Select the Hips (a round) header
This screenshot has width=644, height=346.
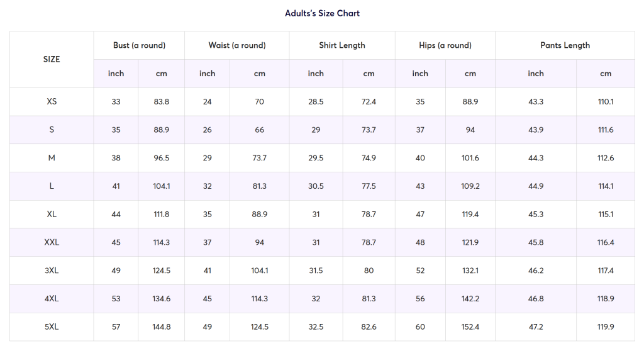click(x=445, y=45)
